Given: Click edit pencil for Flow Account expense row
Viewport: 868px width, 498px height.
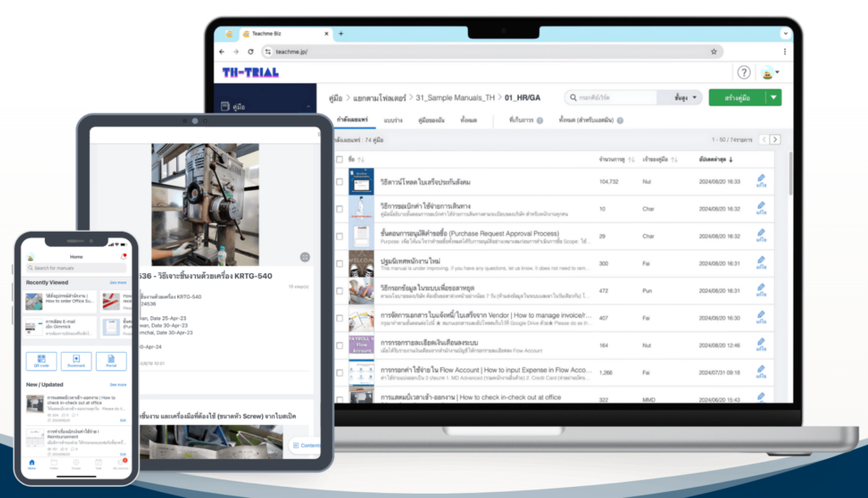Looking at the screenshot, I should pos(761,372).
